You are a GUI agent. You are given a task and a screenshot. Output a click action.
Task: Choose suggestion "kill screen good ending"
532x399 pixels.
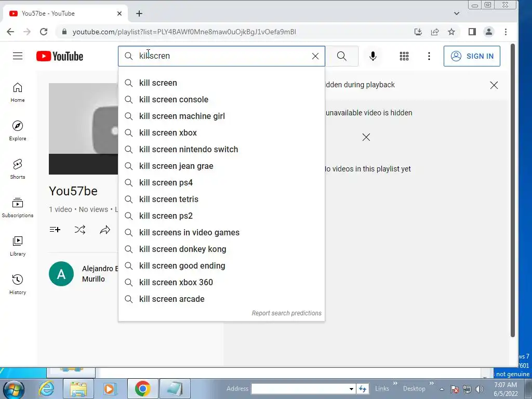click(x=221, y=265)
